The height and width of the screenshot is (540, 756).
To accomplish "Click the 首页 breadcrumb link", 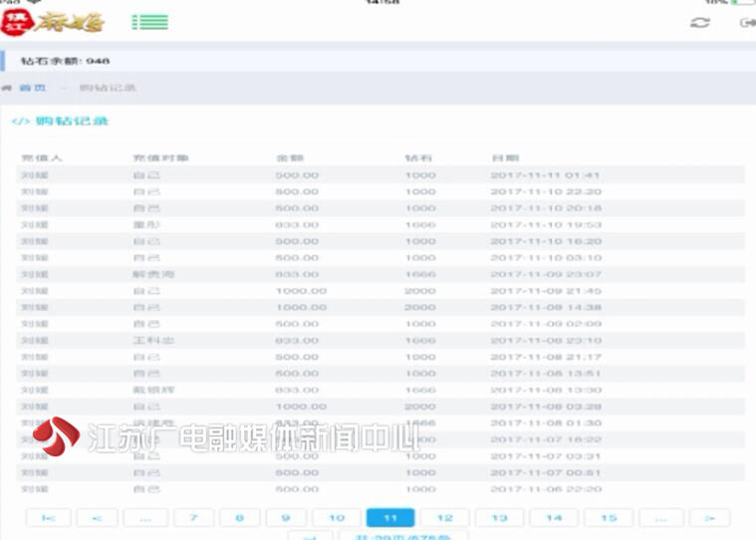I will [33, 88].
